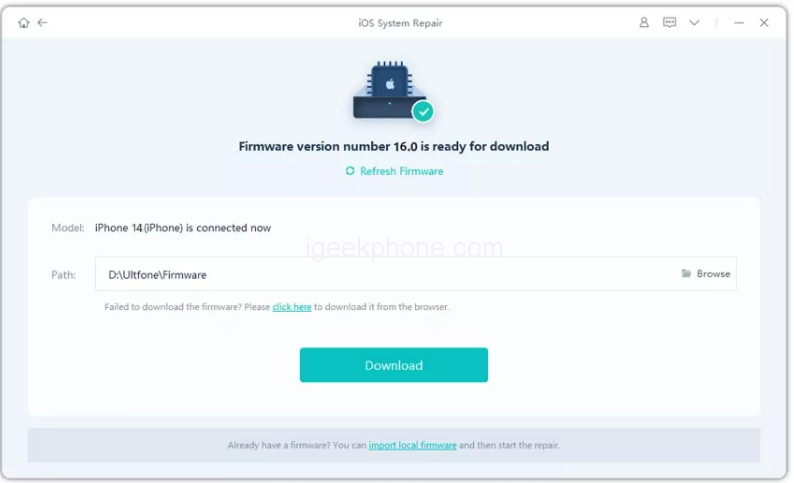This screenshot has height=483, width=794.
Task: Choose Browse to change firmware path
Action: click(713, 273)
